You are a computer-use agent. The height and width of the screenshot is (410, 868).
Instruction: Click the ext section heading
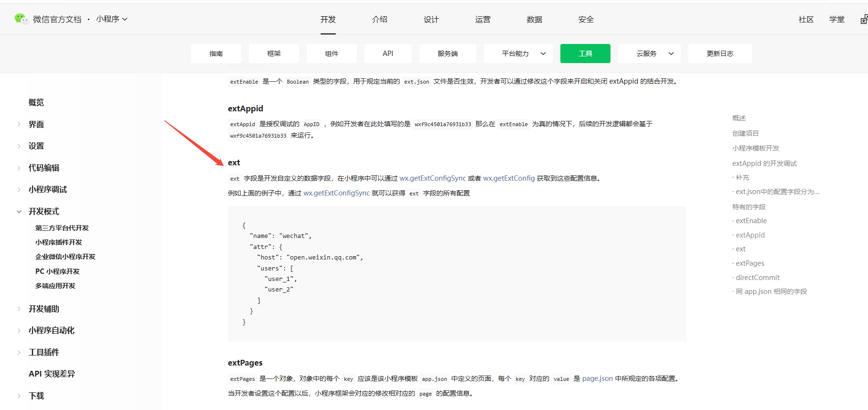pyautogui.click(x=234, y=162)
